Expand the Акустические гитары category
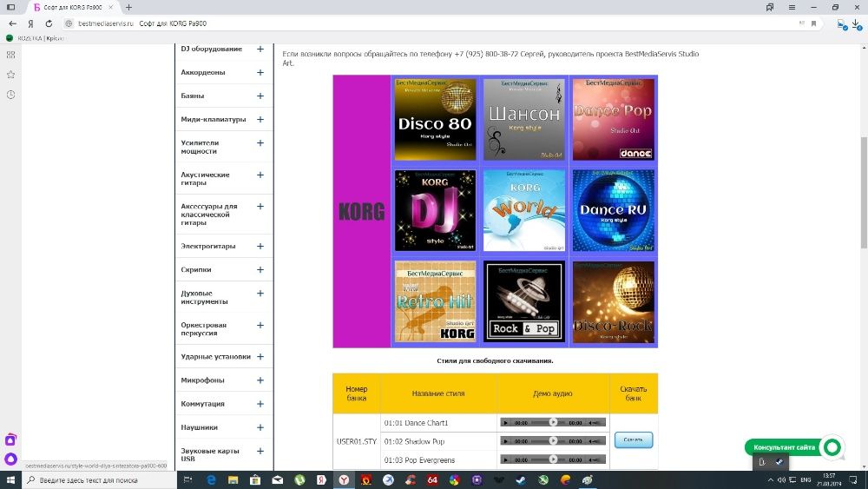Viewport: 868px width, 489px height. [260, 175]
